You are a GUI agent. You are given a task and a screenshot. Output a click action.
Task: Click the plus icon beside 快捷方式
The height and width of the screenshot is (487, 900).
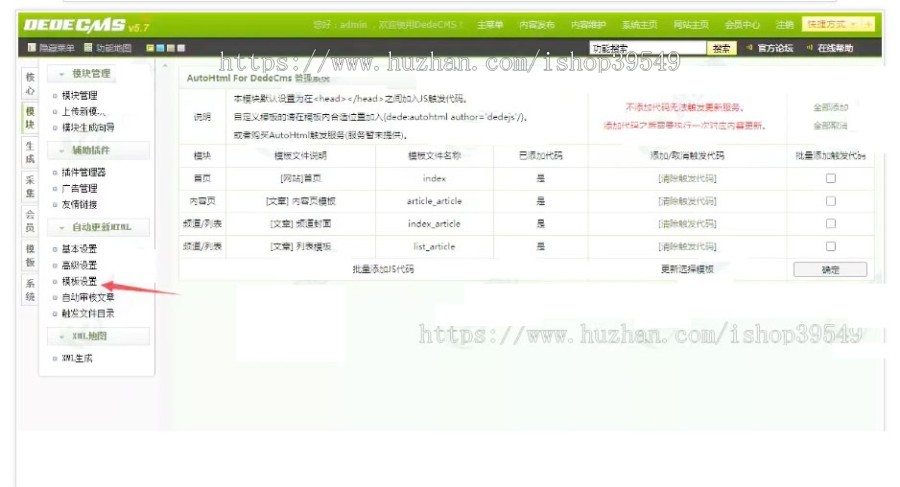click(x=868, y=24)
